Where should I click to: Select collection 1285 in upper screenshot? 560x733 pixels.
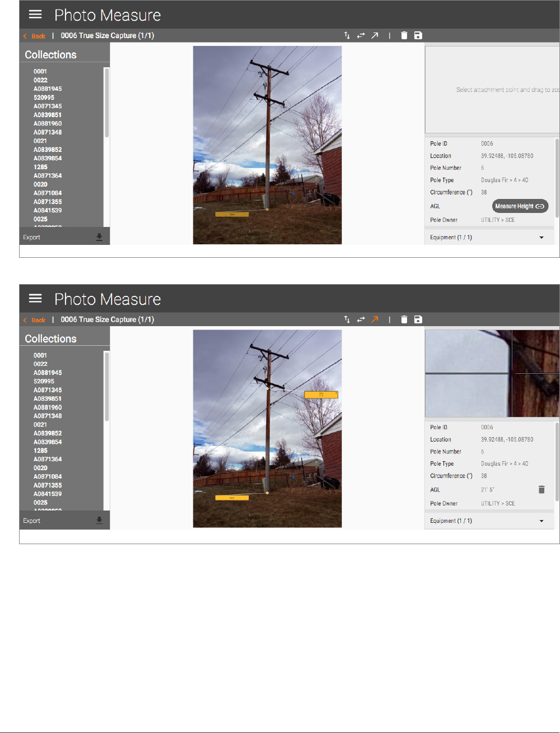pyautogui.click(x=40, y=167)
